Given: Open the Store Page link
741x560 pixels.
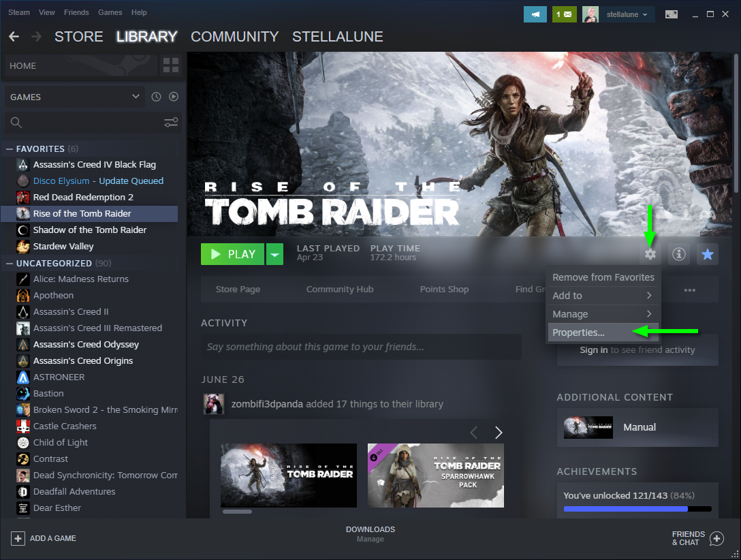Looking at the screenshot, I should [x=238, y=289].
